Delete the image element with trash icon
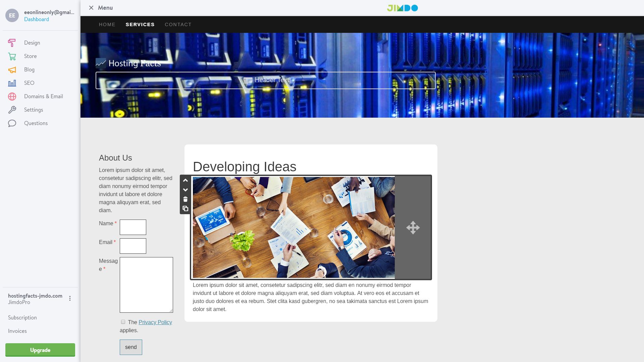 click(x=185, y=199)
